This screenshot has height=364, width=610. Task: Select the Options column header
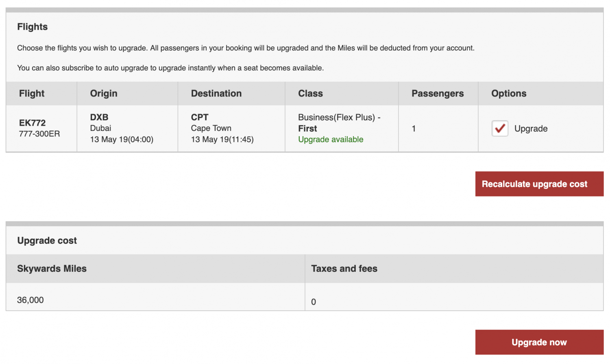[x=508, y=93]
